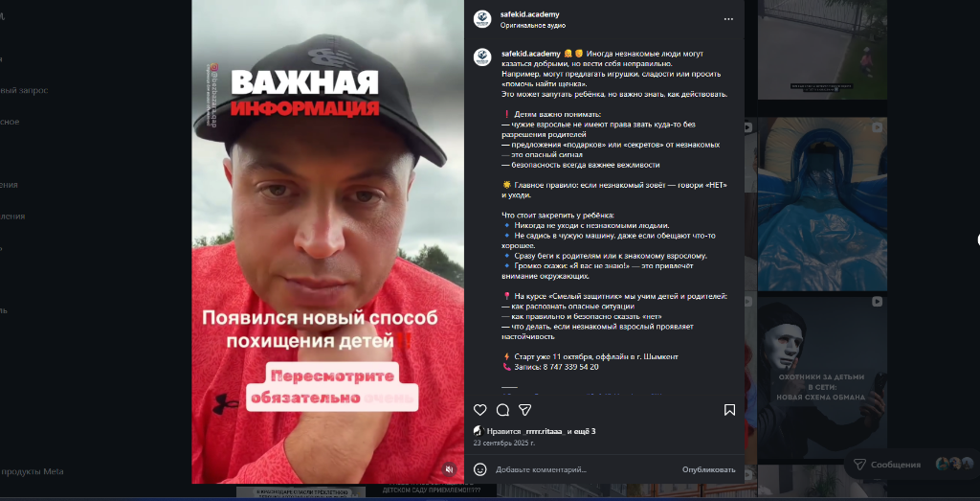Screen dimensions: 980x501
Task: Save post with bookmark icon
Action: pos(729,410)
